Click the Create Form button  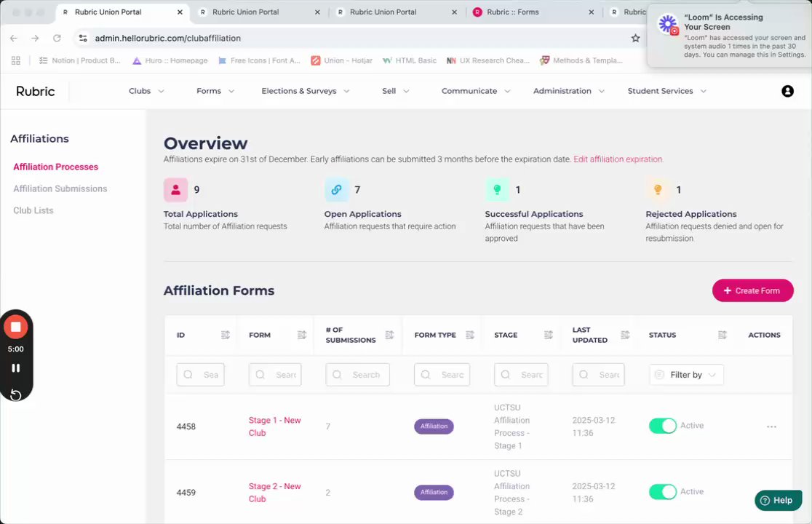tap(752, 290)
